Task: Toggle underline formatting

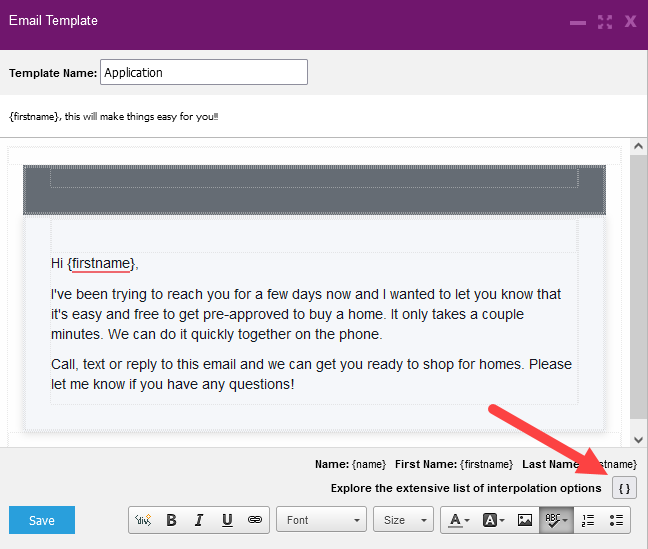Action: [x=227, y=520]
